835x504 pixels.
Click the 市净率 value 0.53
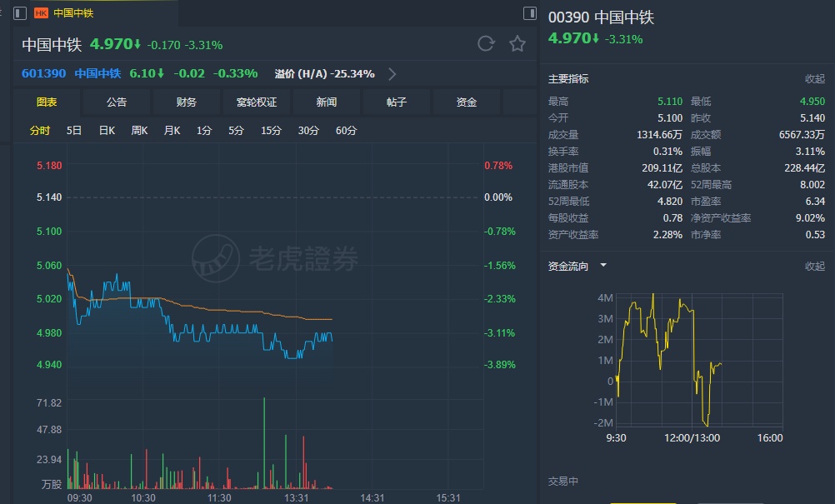[815, 235]
